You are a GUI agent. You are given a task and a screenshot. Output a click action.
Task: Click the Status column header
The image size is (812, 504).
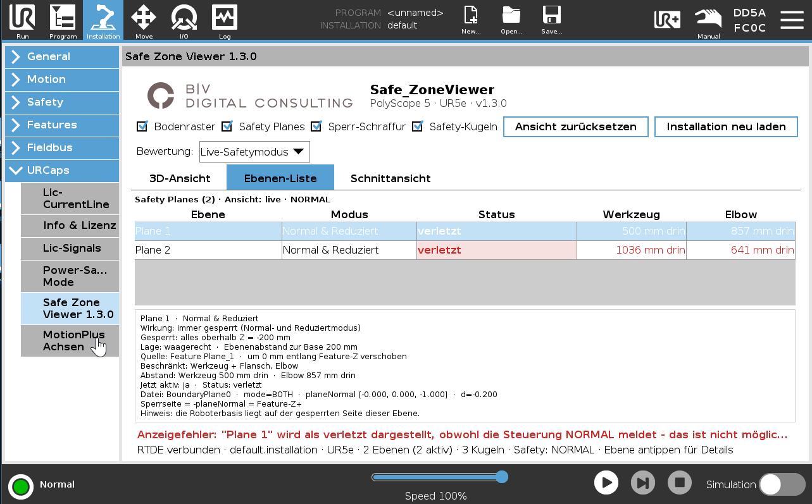(496, 214)
